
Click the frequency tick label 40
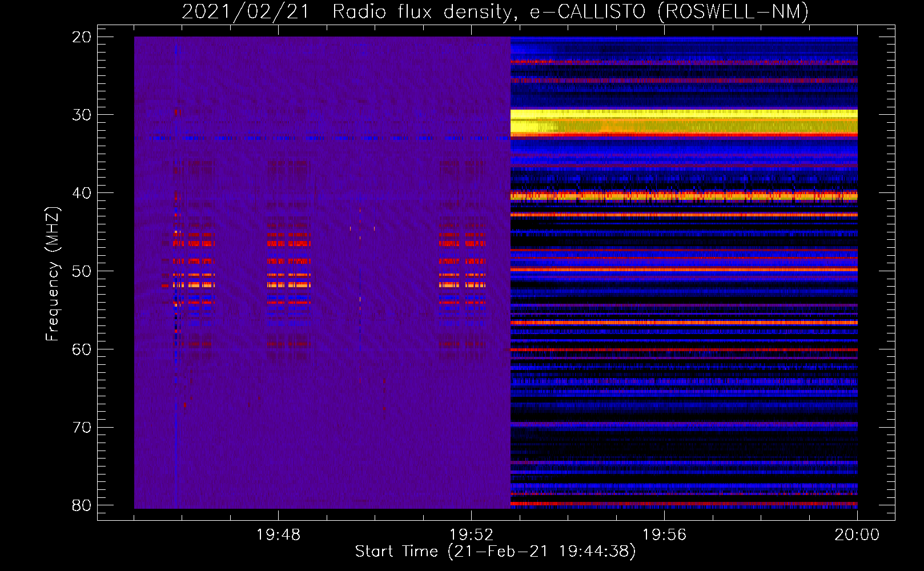click(82, 193)
